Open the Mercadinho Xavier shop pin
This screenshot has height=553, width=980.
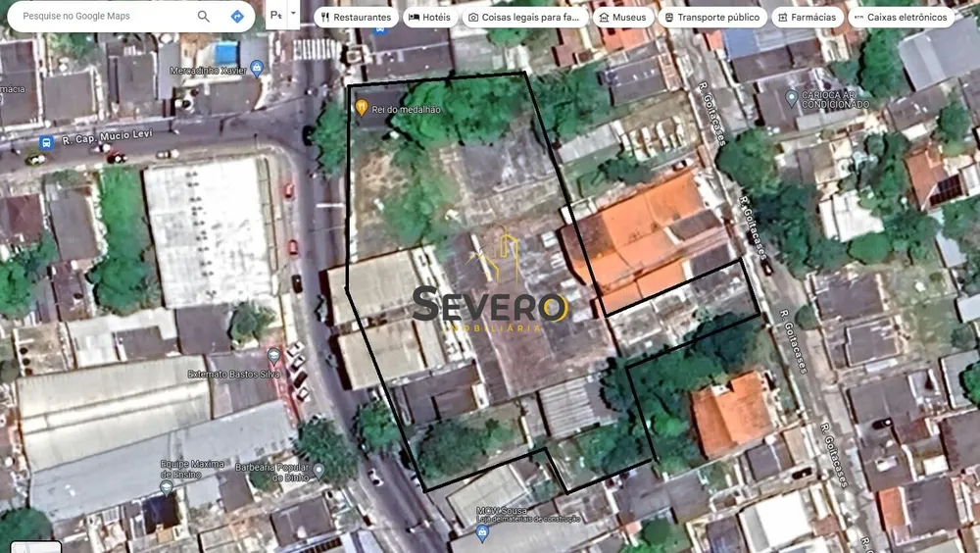(256, 69)
